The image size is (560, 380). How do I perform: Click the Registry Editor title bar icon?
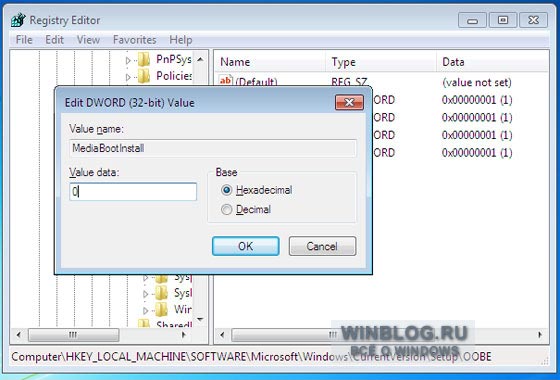point(18,20)
